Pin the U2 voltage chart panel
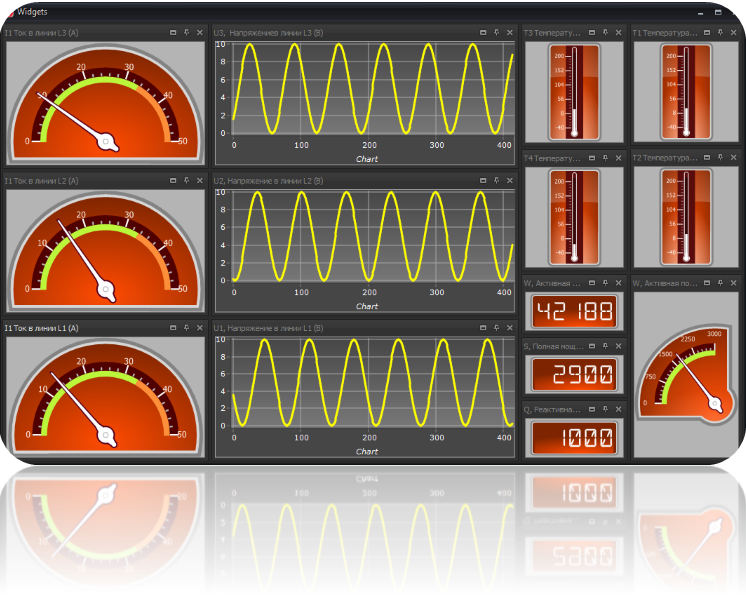 pos(496,180)
